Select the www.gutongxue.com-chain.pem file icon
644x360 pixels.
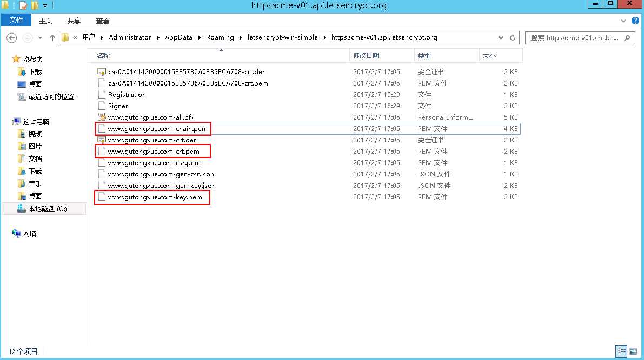click(x=102, y=129)
